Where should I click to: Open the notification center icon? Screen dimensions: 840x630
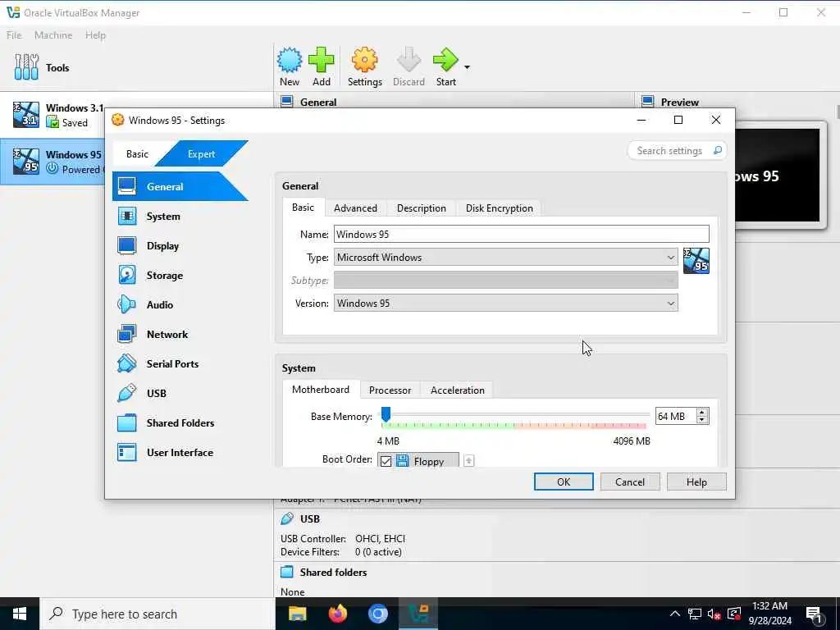click(x=814, y=614)
